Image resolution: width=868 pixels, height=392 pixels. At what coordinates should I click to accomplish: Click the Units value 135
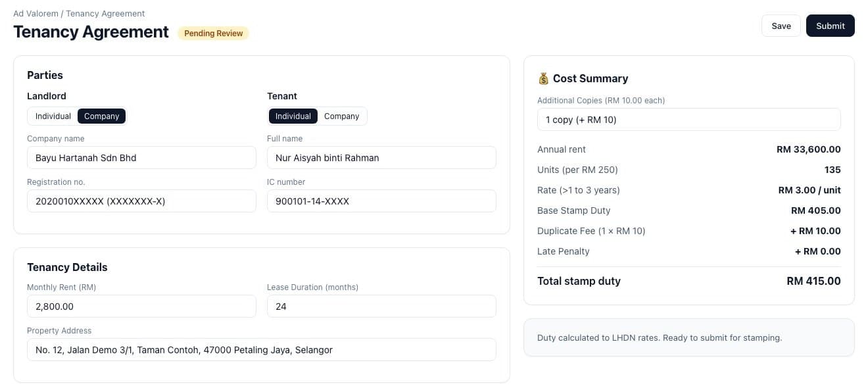[x=832, y=170]
